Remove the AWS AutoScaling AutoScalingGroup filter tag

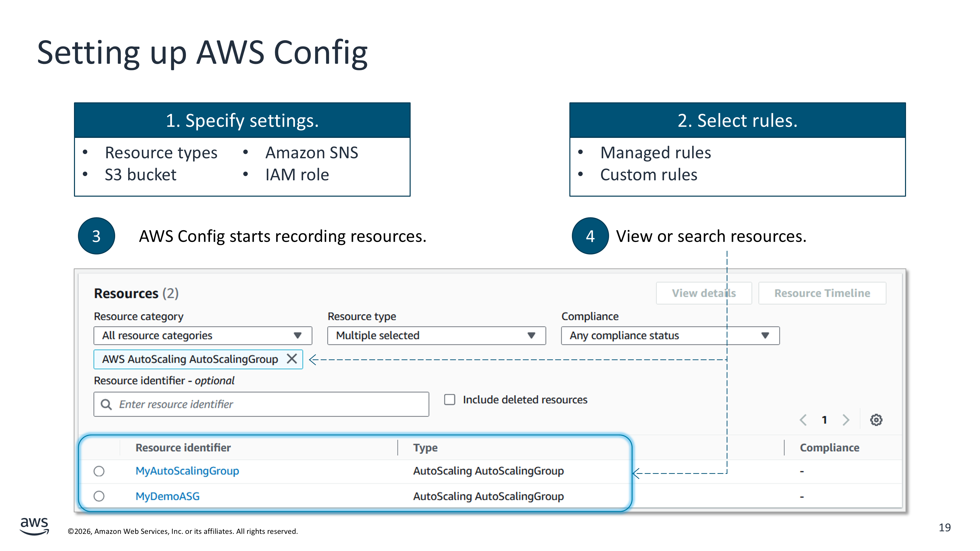(x=292, y=359)
